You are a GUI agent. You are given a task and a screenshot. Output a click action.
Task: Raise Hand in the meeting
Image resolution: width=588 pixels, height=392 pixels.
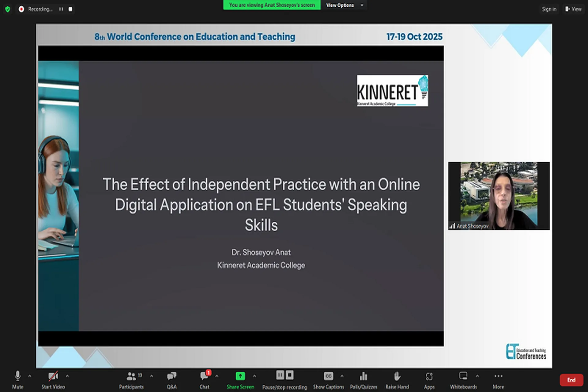[x=397, y=376]
